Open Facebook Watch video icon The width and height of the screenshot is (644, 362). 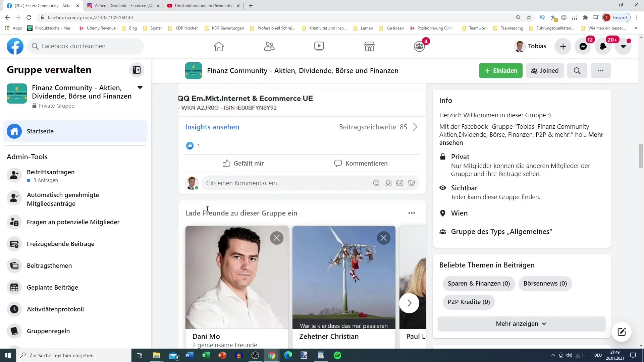pos(319,46)
